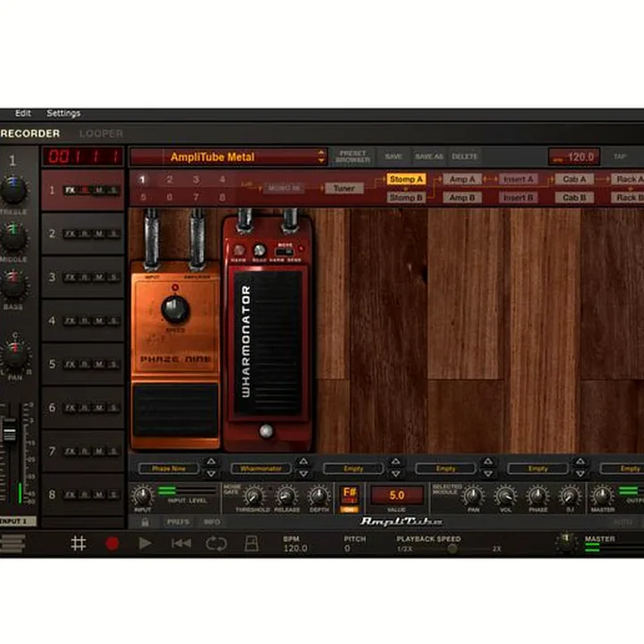Click the lock icon beside PREFS

(x=145, y=522)
